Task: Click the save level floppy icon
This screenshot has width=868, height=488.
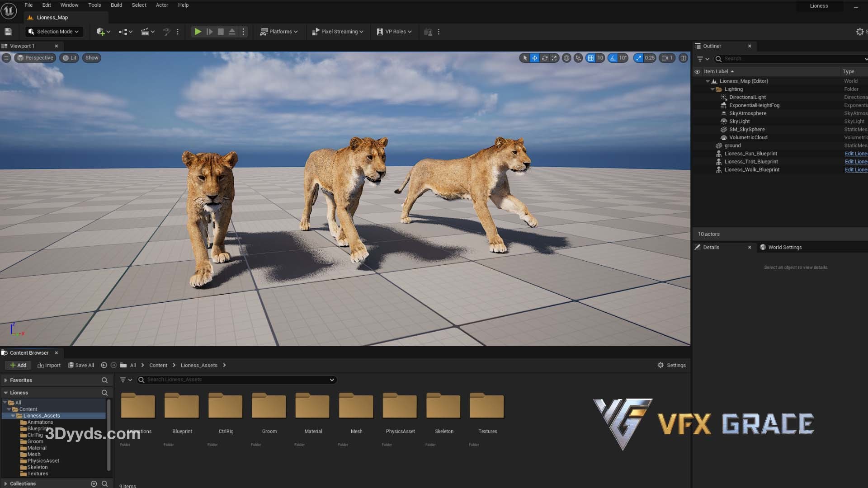Action: tap(8, 32)
